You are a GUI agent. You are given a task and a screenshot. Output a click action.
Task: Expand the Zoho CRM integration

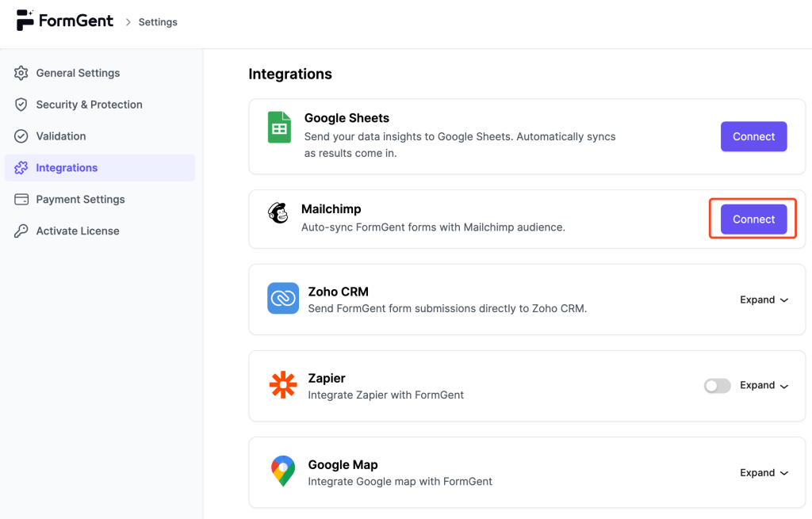click(764, 300)
